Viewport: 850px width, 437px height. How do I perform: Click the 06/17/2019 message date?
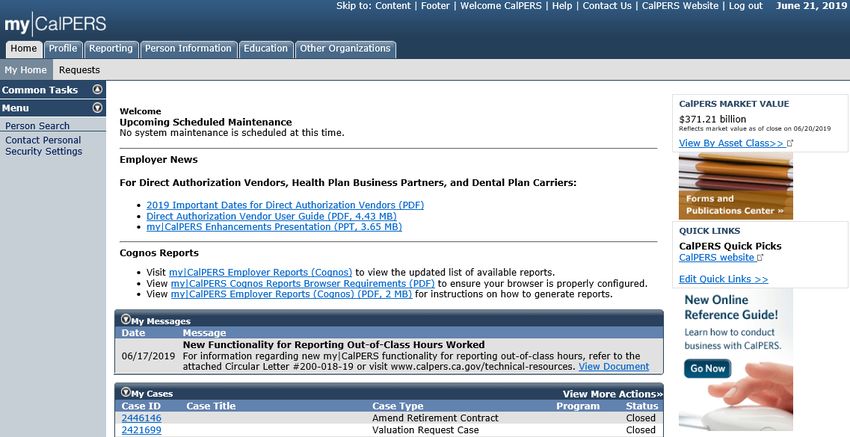click(x=149, y=356)
